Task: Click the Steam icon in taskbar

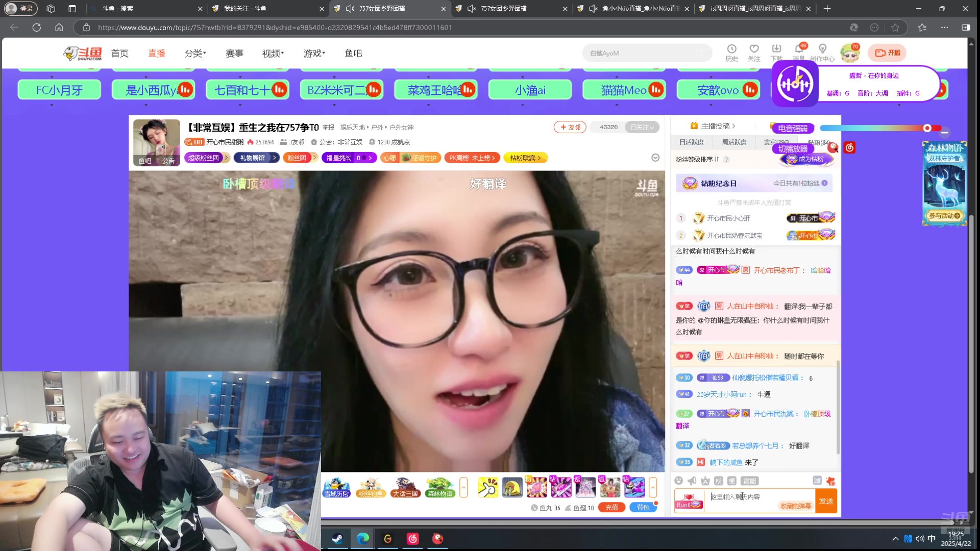Action: point(337,539)
